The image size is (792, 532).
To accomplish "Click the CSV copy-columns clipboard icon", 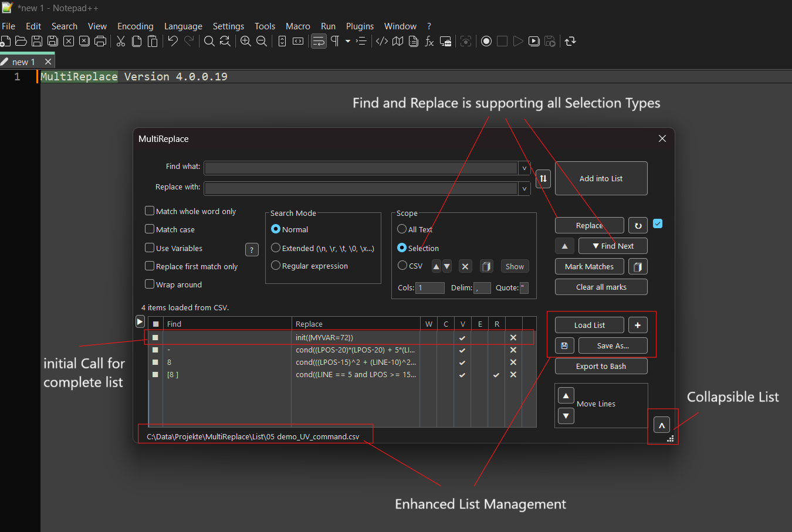I will [x=486, y=266].
